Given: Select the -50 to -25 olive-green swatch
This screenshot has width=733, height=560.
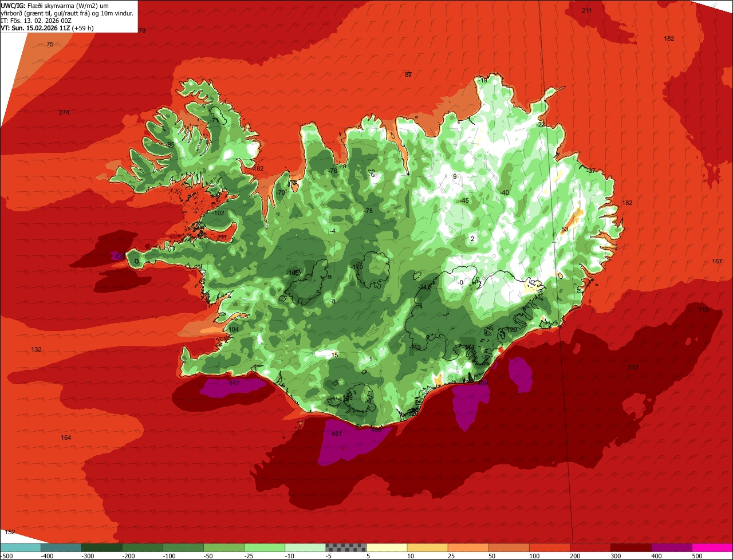Looking at the screenshot, I should coord(224,547).
